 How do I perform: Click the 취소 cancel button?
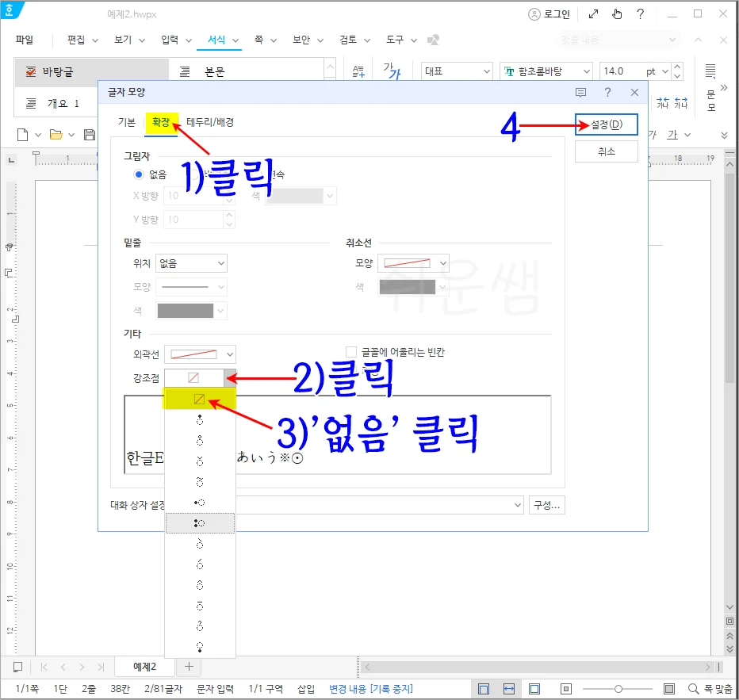point(606,151)
